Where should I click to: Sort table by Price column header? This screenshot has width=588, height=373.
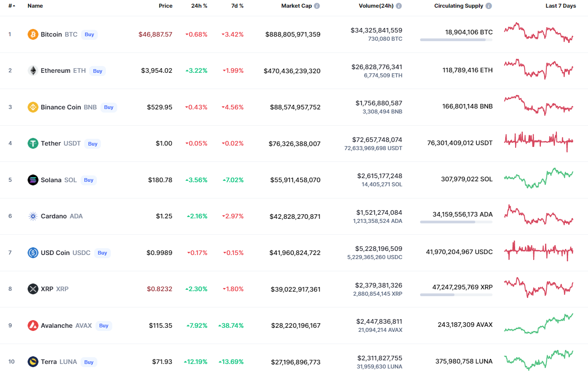pyautogui.click(x=166, y=6)
